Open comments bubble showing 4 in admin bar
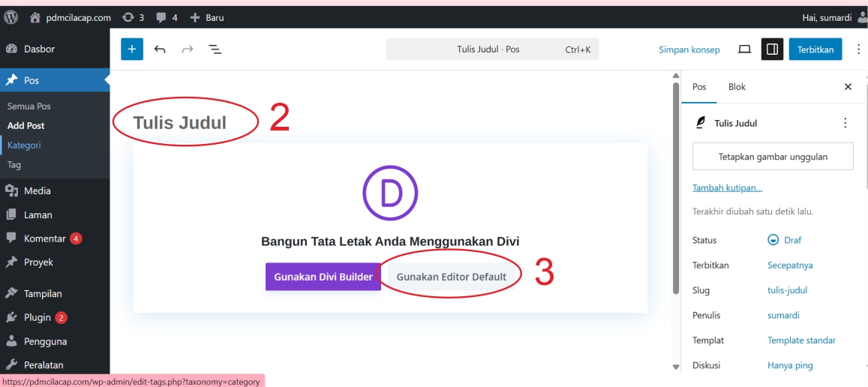Screen dimensions: 868x387 (167, 17)
